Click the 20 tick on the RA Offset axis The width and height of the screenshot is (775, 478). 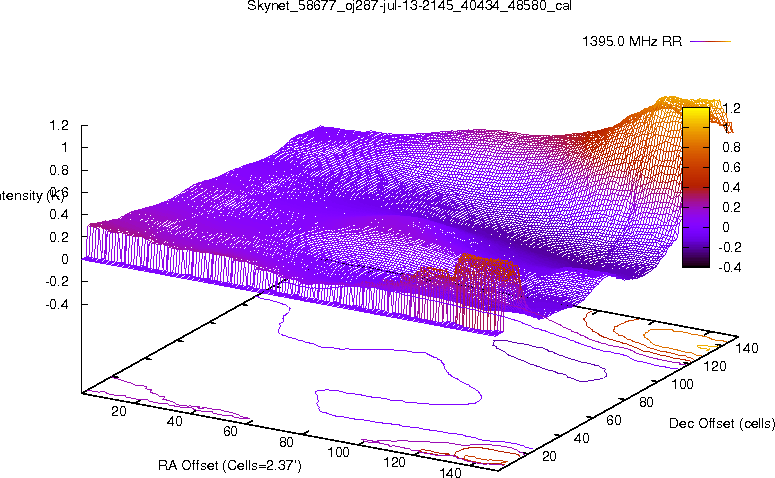click(119, 411)
